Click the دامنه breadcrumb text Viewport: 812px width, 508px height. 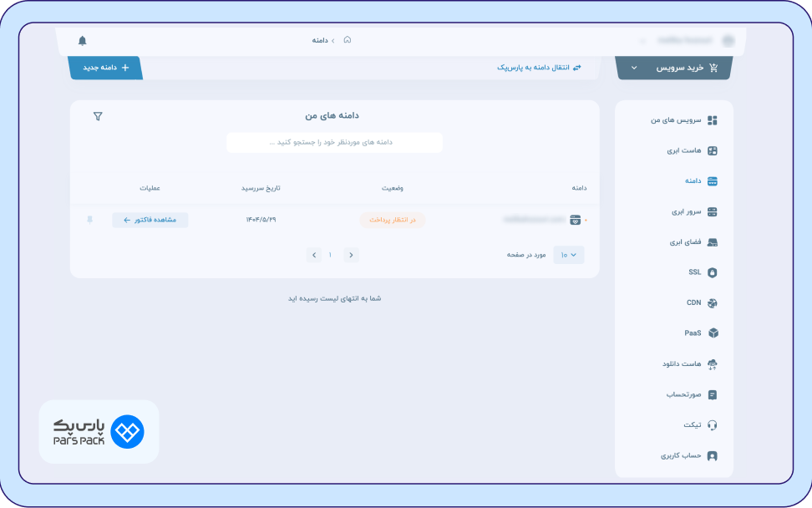click(320, 40)
